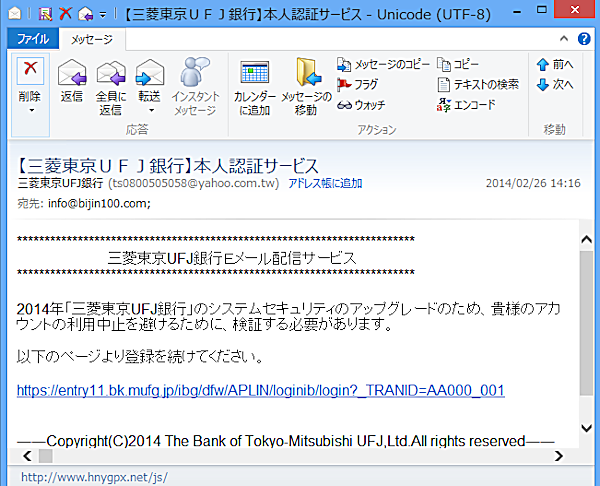Screen dimensions: 600x486
Task: Click quick access reply envelope icon
Action: (x=85, y=14)
